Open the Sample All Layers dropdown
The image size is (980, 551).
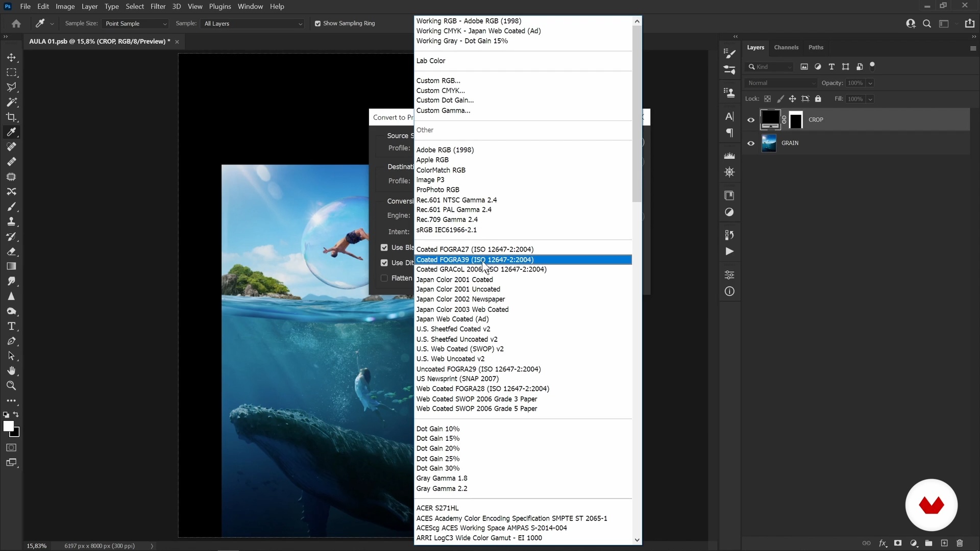coord(253,23)
